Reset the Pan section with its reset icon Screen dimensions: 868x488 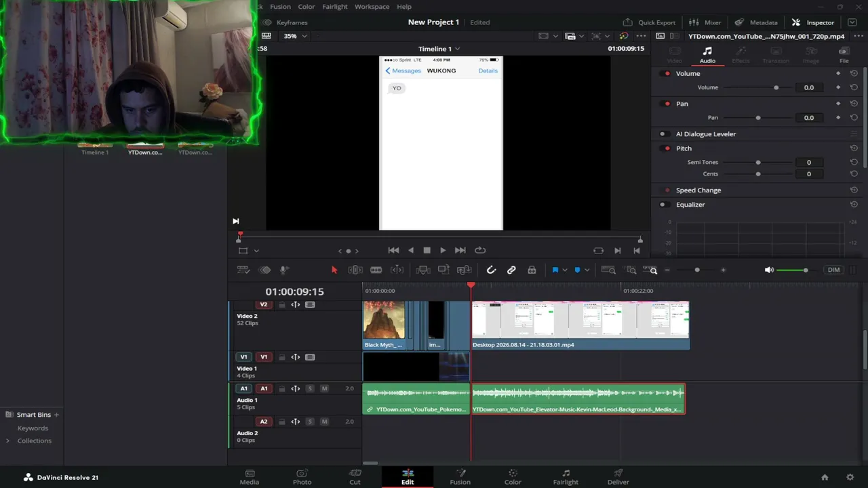click(x=854, y=104)
